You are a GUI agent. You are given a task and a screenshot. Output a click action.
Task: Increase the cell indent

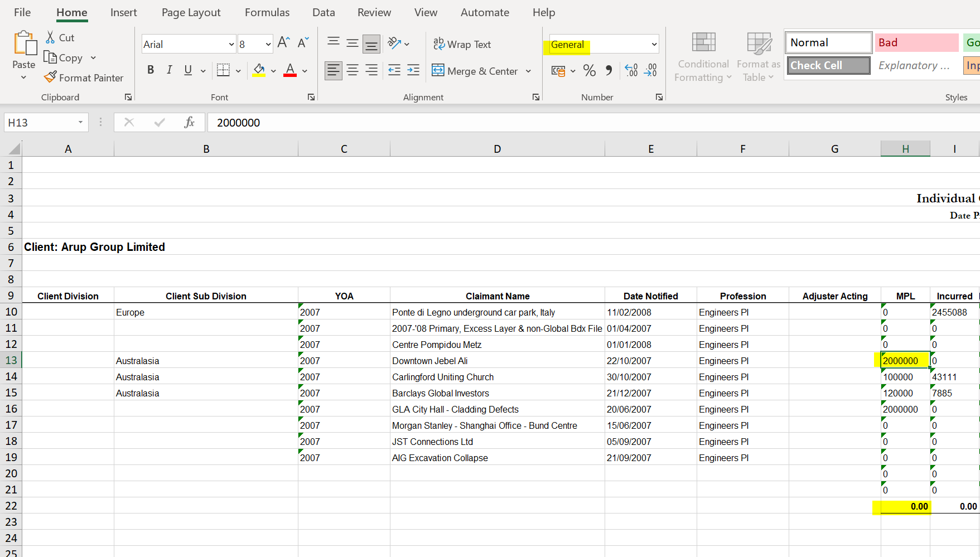click(413, 70)
